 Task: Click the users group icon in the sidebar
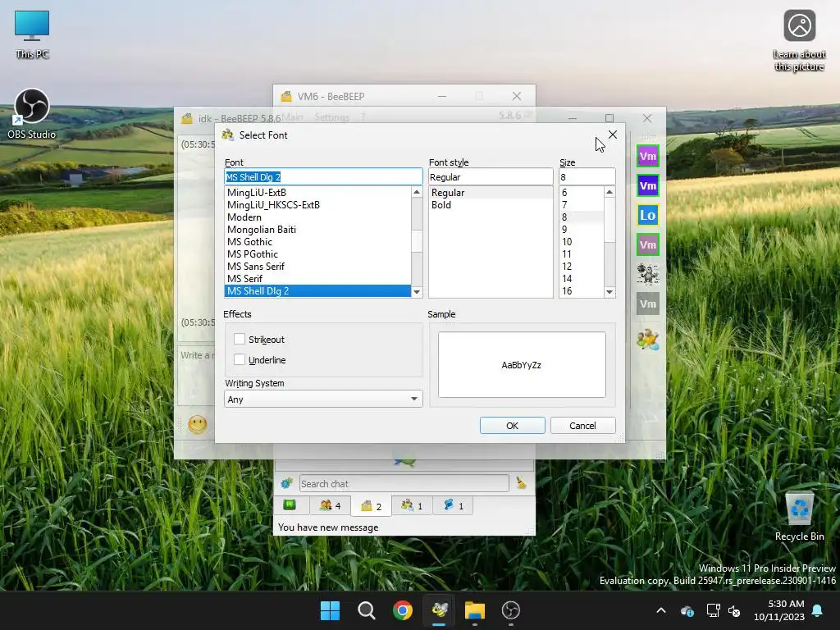[x=648, y=340]
